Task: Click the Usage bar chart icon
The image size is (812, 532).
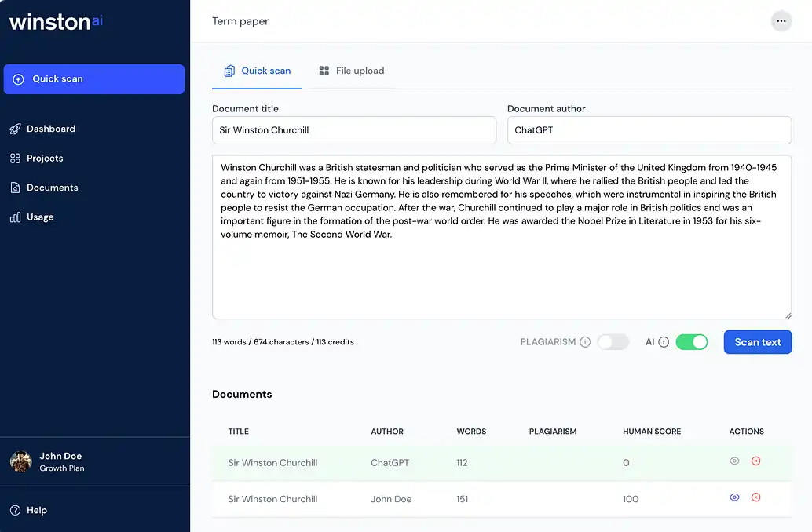Action: (16, 217)
